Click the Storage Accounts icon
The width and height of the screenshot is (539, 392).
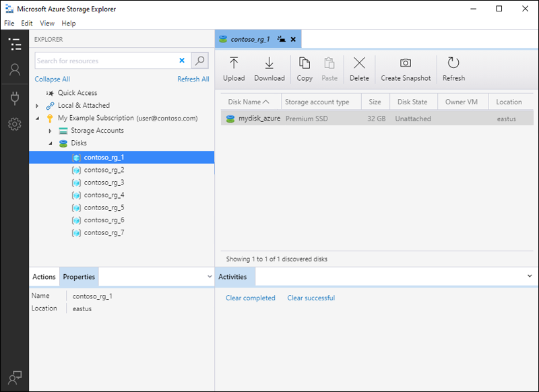click(x=63, y=131)
